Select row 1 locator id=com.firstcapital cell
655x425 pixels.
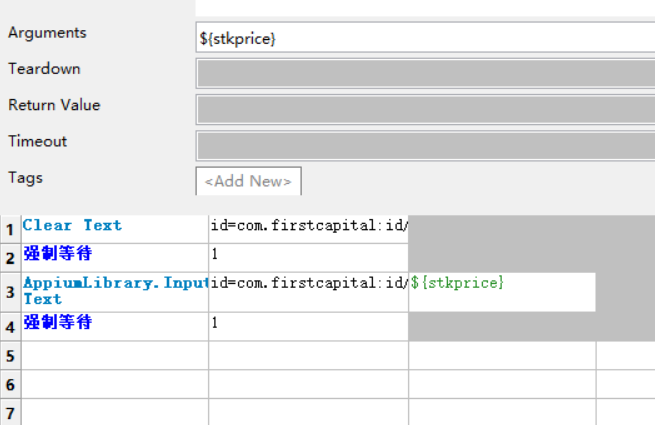(308, 229)
